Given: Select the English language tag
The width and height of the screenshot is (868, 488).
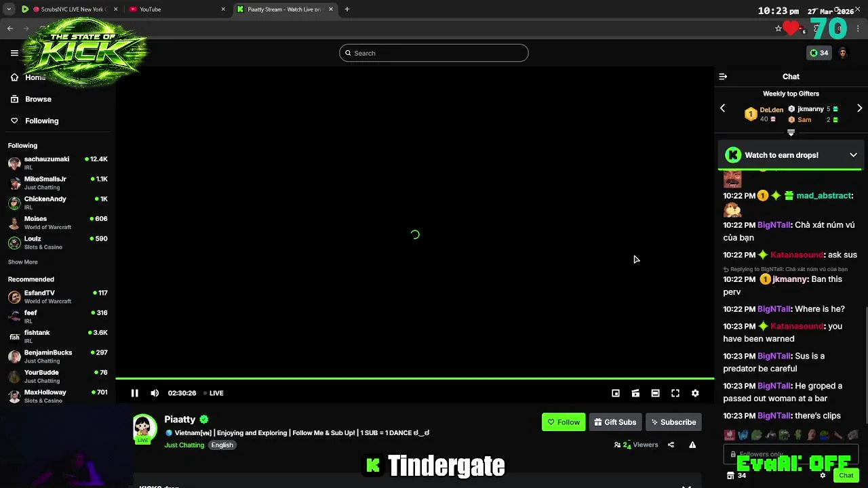Looking at the screenshot, I should click(x=222, y=445).
